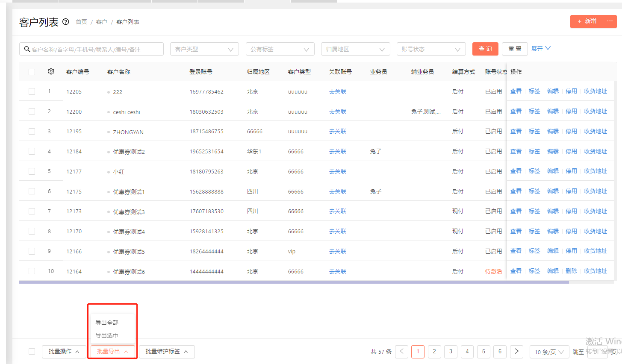Select 导出选中 in the popup menu

pyautogui.click(x=107, y=335)
